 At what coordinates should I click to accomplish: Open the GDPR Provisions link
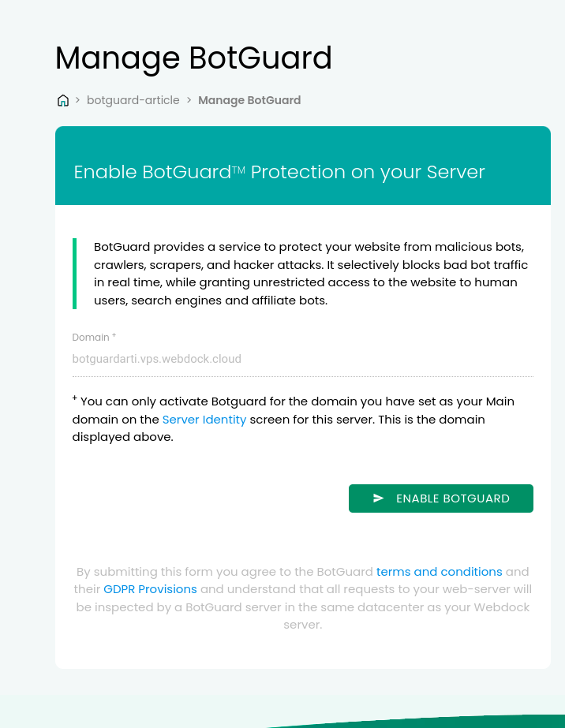click(150, 589)
